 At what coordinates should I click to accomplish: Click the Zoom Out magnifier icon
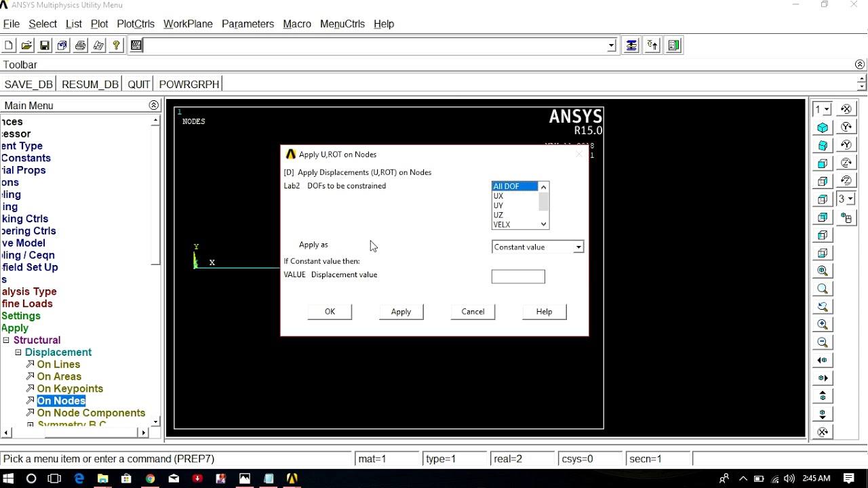823,342
